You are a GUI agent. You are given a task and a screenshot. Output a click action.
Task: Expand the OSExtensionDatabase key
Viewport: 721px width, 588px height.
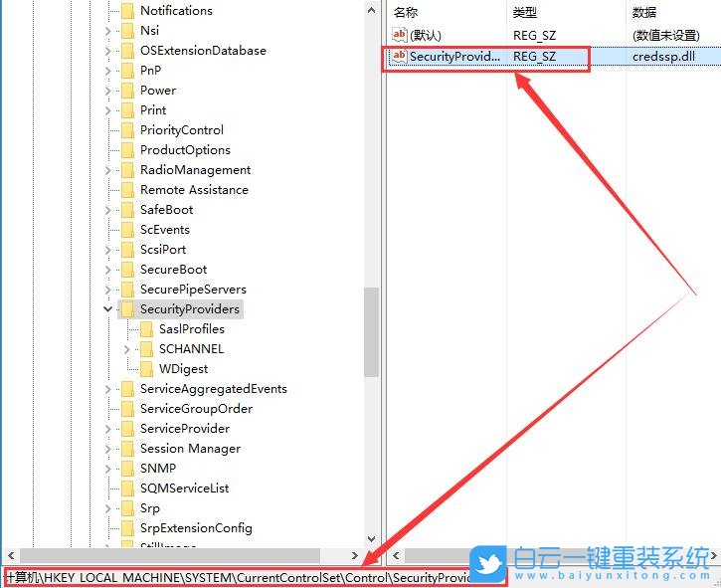(x=107, y=51)
